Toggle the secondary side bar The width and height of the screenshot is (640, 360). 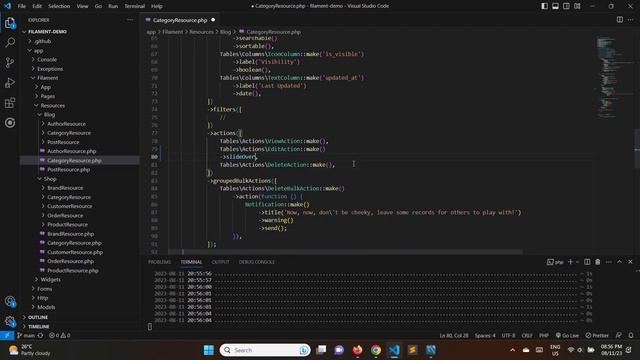[566, 6]
